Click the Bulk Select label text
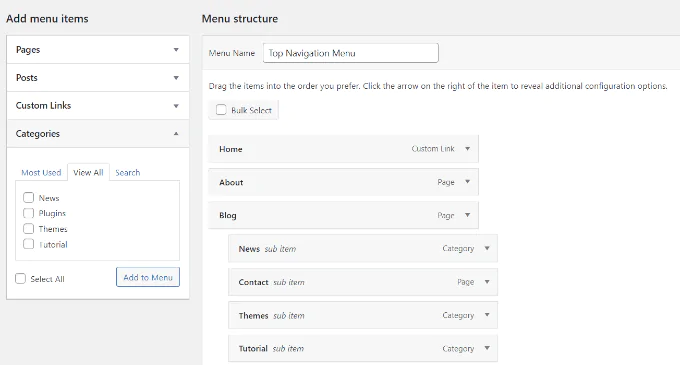The height and width of the screenshot is (365, 680). coord(252,111)
